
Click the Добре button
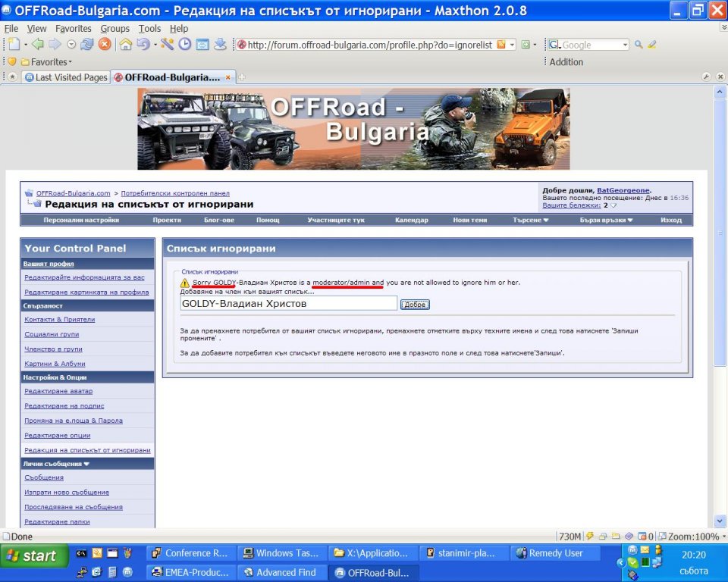[x=415, y=305]
